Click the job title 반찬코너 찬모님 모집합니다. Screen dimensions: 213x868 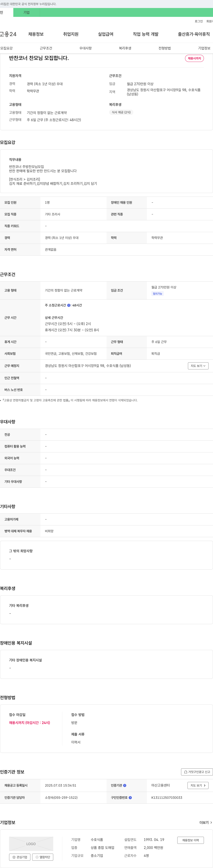tap(39, 58)
